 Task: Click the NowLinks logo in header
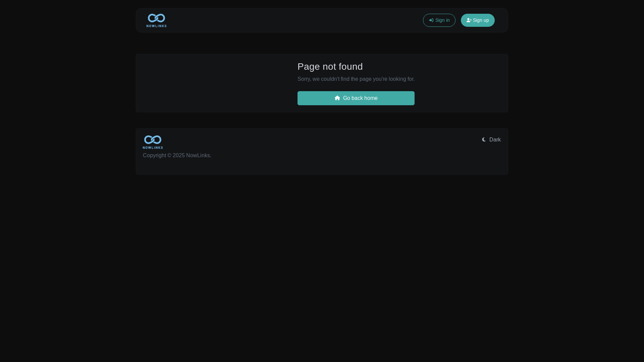pos(156,20)
